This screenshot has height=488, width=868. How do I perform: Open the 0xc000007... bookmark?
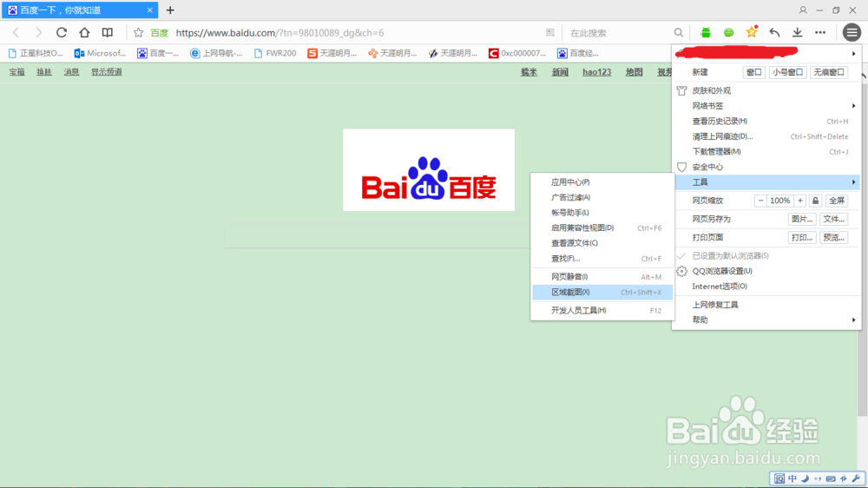point(517,53)
